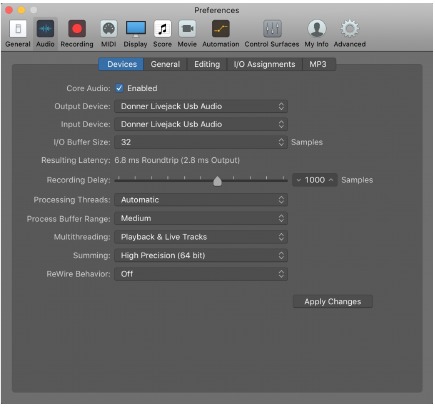Minimize the Preferences window

(21, 10)
